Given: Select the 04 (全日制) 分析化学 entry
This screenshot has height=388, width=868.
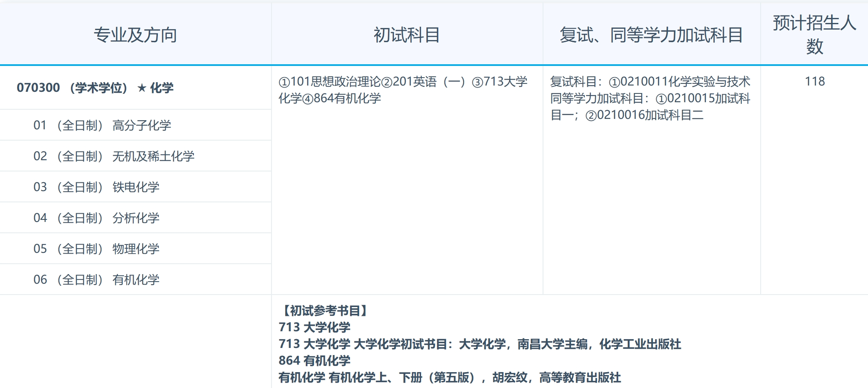Looking at the screenshot, I should coord(97,217).
